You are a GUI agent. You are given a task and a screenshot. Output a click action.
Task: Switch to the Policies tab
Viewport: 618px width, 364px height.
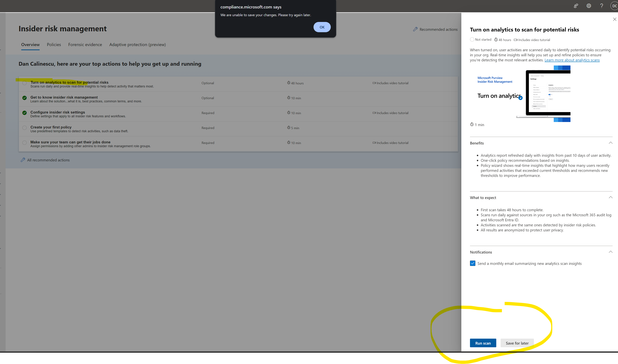[54, 45]
